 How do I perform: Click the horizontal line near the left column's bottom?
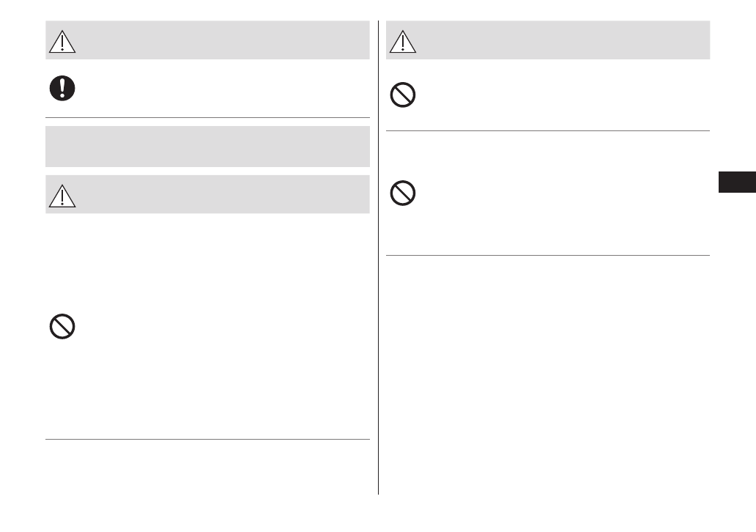[207, 440]
